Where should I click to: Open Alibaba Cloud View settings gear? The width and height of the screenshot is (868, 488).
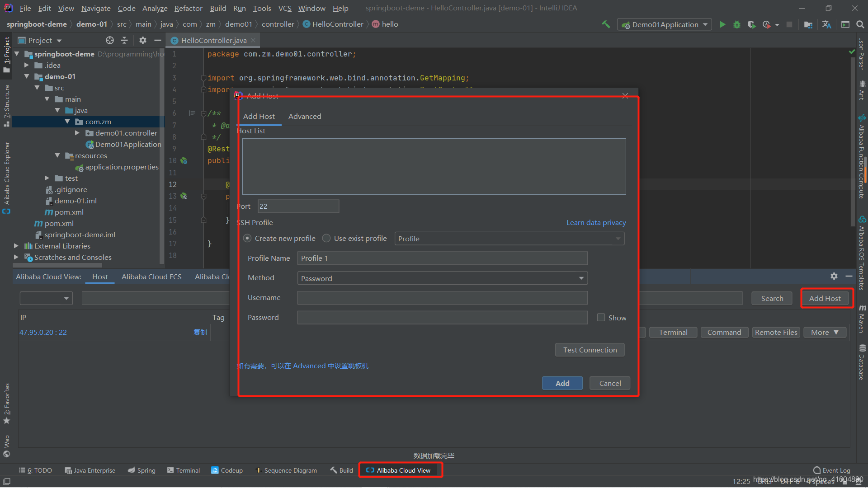point(834,276)
